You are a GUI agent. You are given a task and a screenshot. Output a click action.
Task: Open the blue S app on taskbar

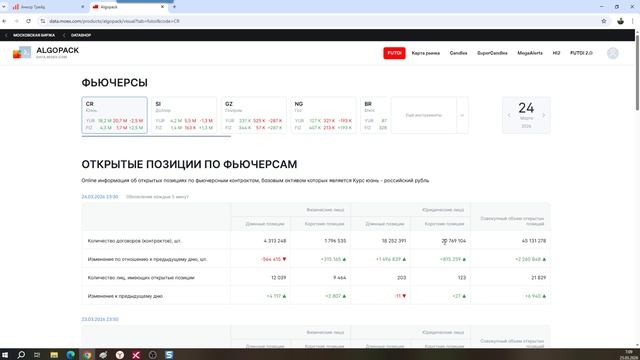(x=169, y=355)
